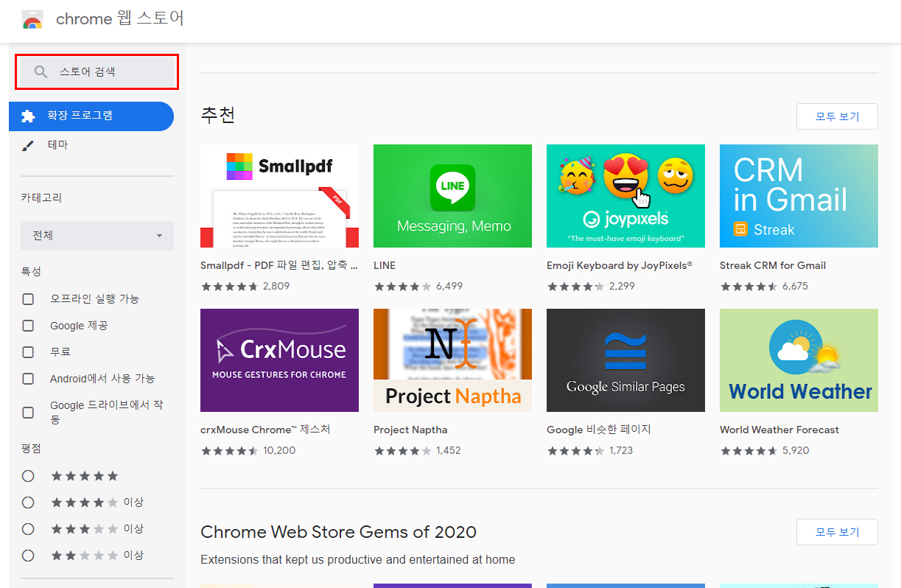Open the World Weather thumbnail

(799, 360)
